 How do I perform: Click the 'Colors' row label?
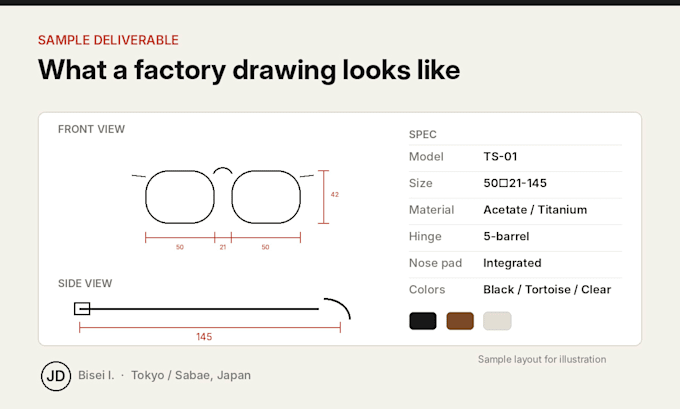(427, 289)
